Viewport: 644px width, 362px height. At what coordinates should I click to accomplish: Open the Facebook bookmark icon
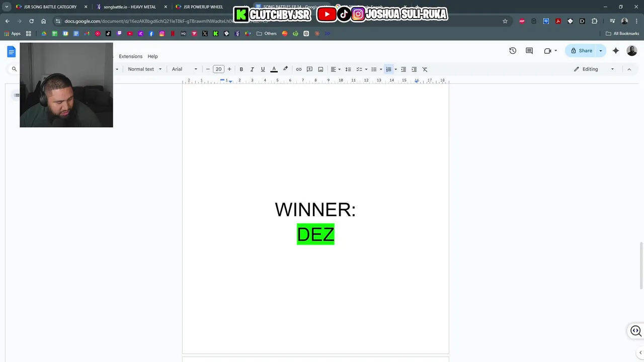[151, 34]
